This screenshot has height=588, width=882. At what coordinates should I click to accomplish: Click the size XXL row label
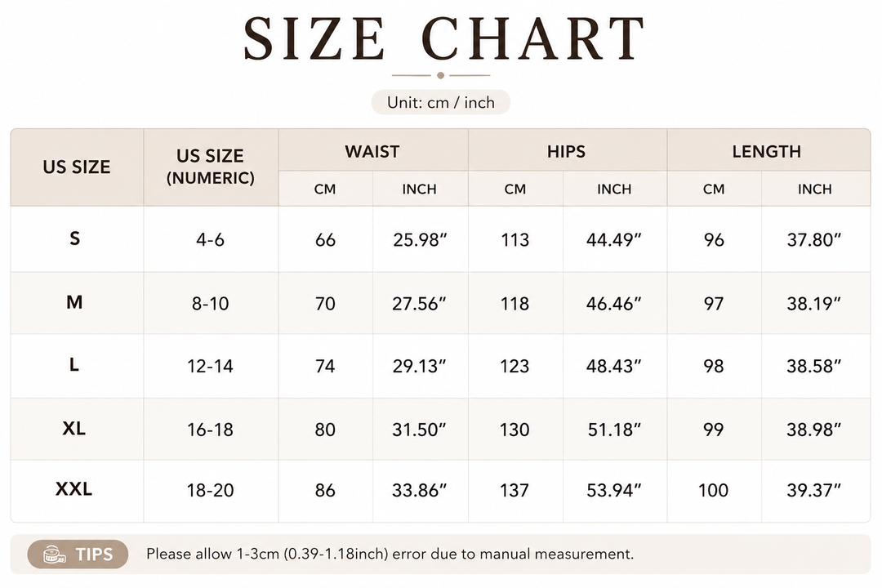(73, 489)
